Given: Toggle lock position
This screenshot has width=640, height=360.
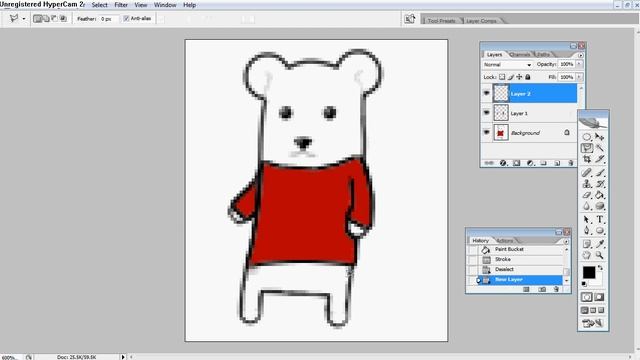Looking at the screenshot, I should point(519,77).
